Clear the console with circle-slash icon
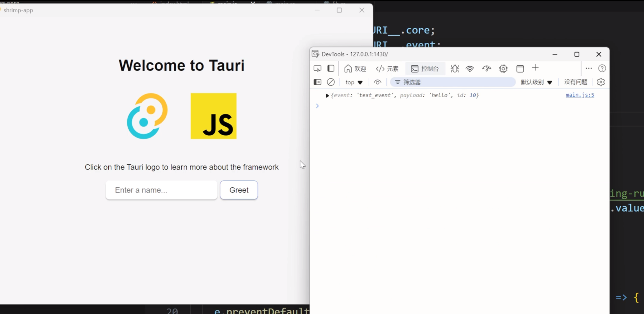This screenshot has width=644, height=314. click(331, 82)
